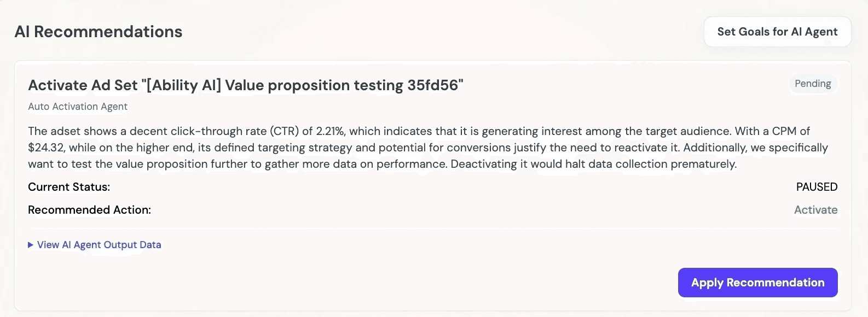Apply the recommendation with the purple button

(757, 283)
